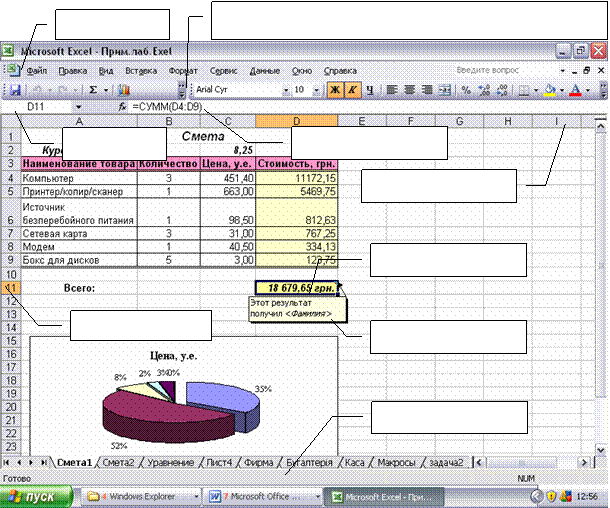Click Merge and Center icon
The width and height of the screenshot is (610, 508).
click(444, 90)
